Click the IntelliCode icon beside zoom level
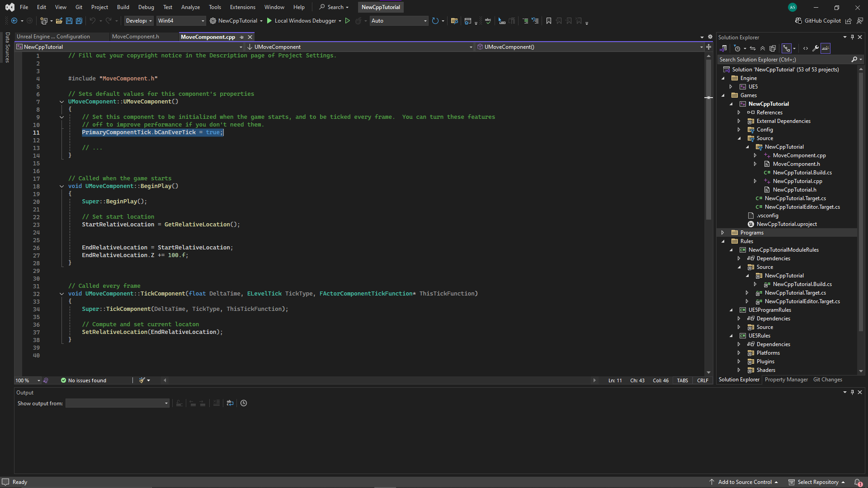This screenshot has width=868, height=488. tap(46, 380)
